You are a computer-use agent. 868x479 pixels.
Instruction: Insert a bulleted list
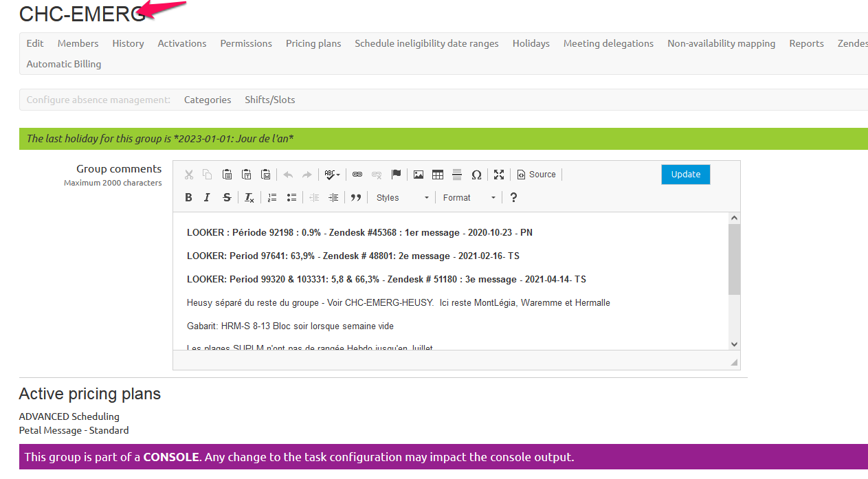tap(291, 198)
